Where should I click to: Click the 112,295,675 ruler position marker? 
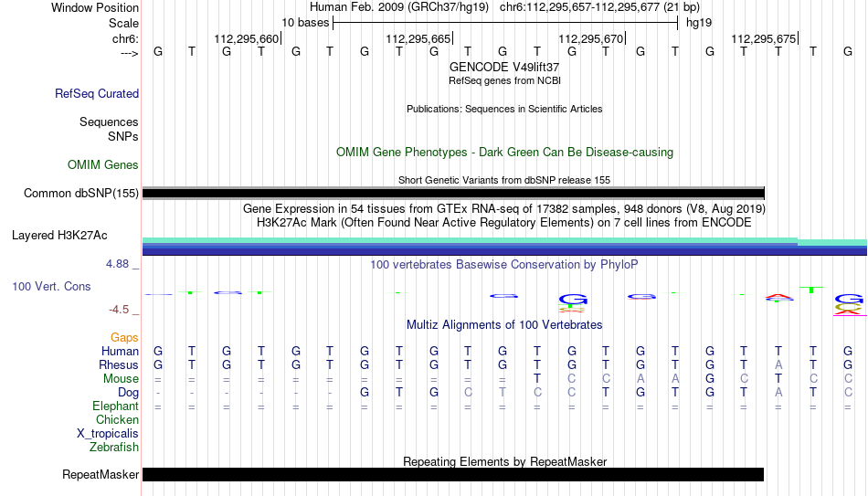click(763, 38)
